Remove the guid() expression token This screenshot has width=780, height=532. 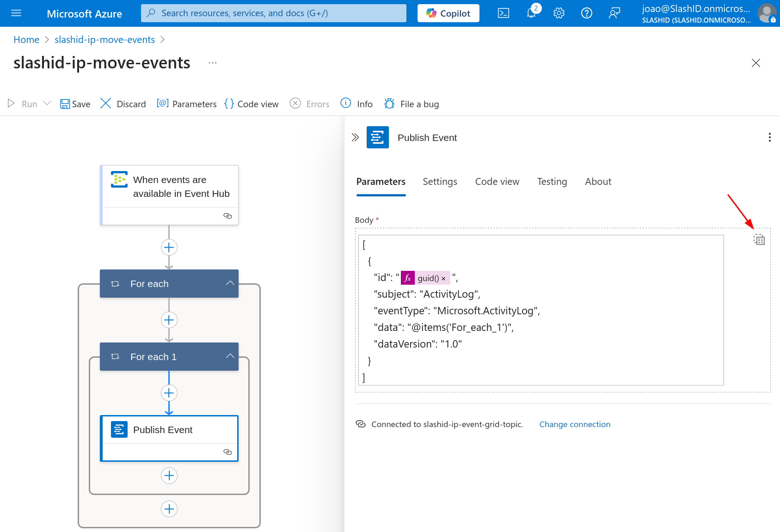tap(443, 278)
